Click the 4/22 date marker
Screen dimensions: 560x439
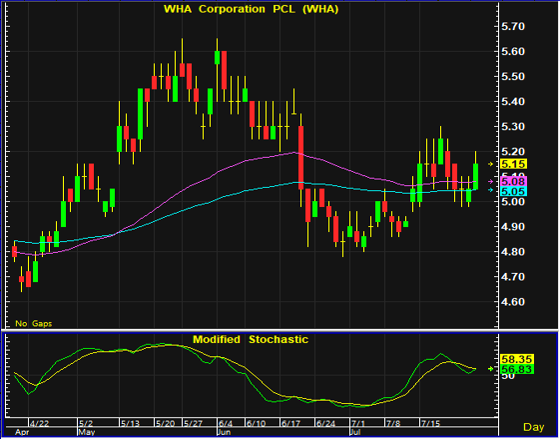click(39, 424)
